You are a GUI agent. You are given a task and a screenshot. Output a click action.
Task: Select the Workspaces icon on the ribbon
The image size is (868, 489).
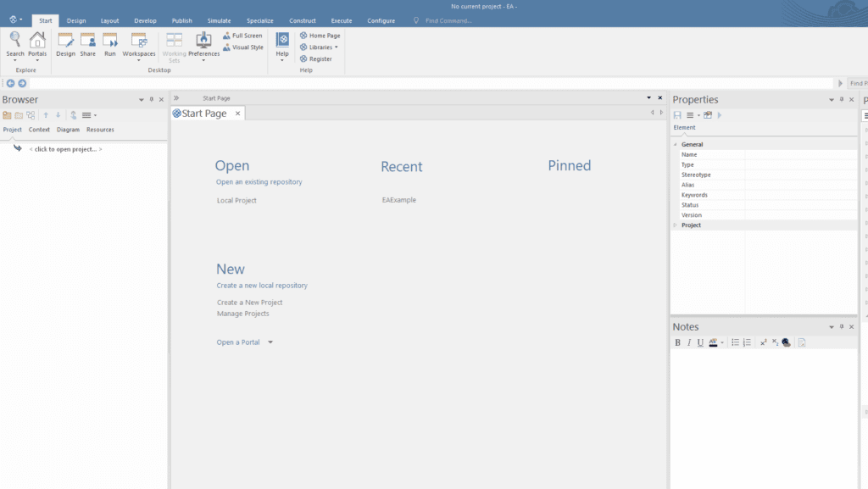pyautogui.click(x=137, y=44)
